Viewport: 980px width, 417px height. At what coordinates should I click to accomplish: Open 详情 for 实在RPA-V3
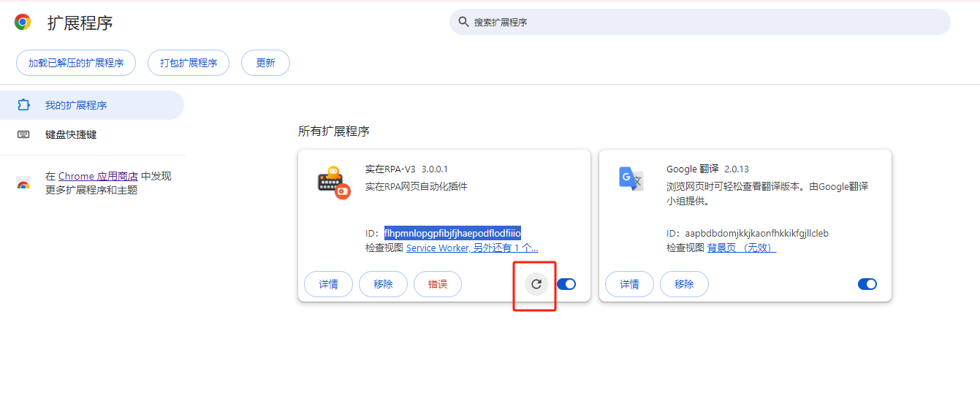(328, 284)
